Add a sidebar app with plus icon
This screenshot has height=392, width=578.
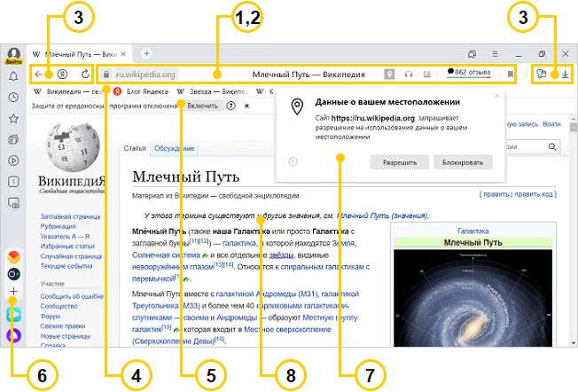[x=13, y=291]
